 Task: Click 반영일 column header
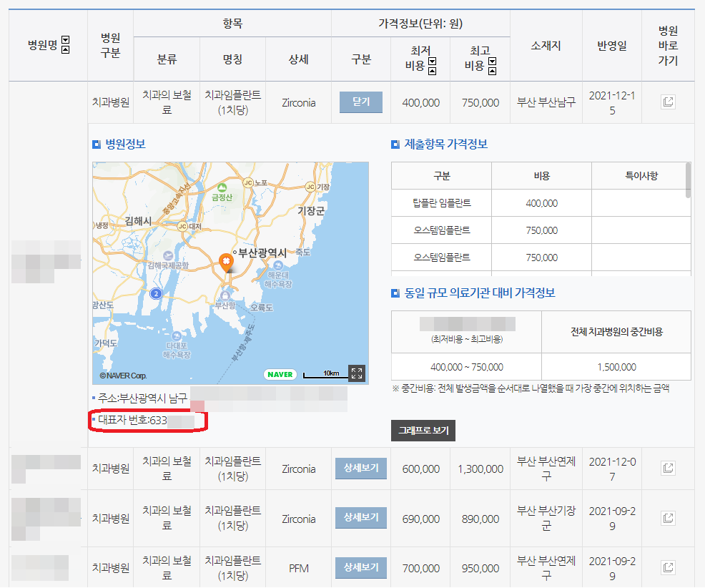(x=612, y=46)
